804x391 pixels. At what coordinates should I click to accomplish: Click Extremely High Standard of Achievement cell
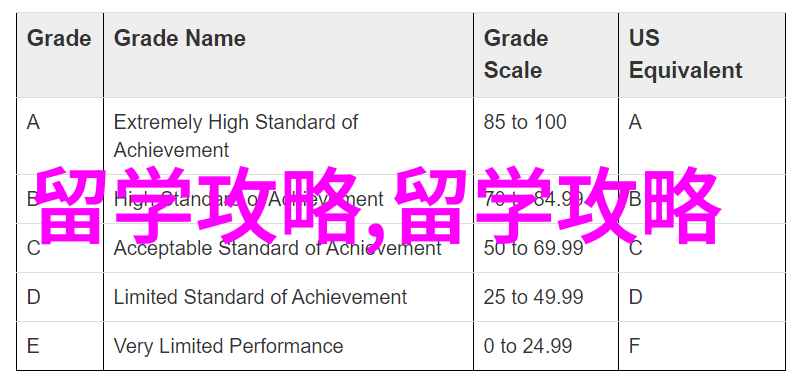288,136
